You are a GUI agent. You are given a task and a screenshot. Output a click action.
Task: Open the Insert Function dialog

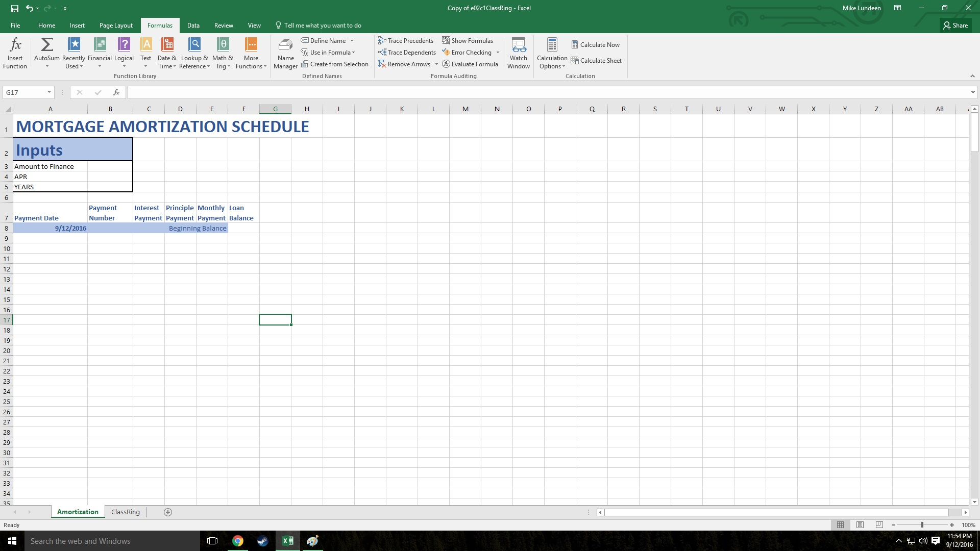[15, 53]
